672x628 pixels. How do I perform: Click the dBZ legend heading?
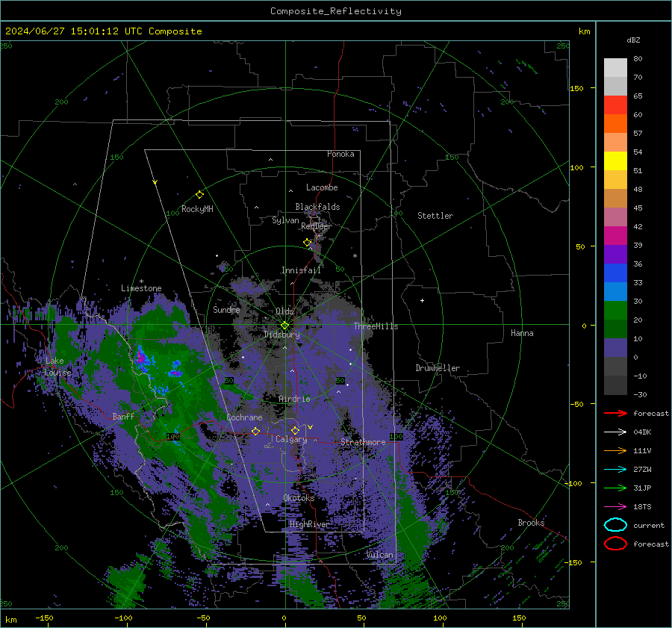(633, 40)
